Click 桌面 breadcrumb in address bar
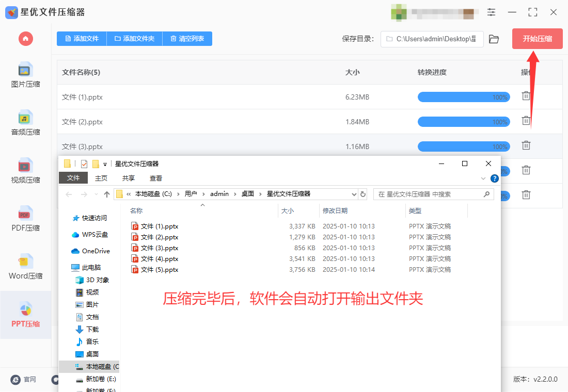Screen dimensions: 568x392 [x=248, y=194]
